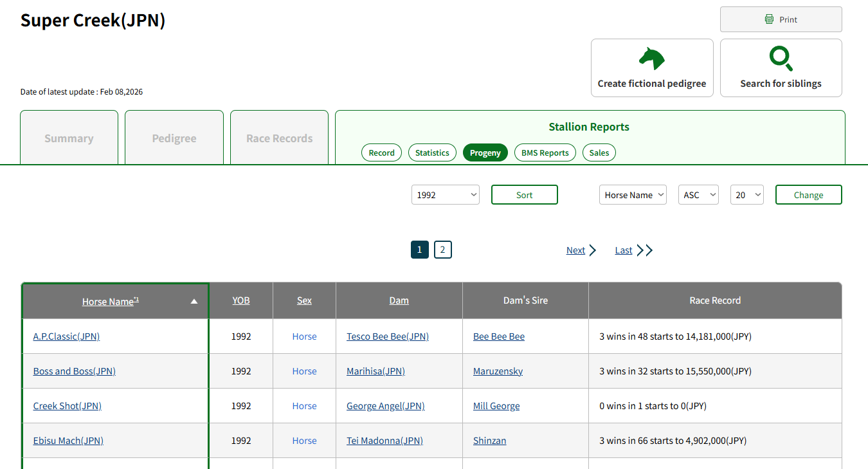Open A.P.Classic(JPN) horse page
The height and width of the screenshot is (469, 868).
[x=67, y=336]
